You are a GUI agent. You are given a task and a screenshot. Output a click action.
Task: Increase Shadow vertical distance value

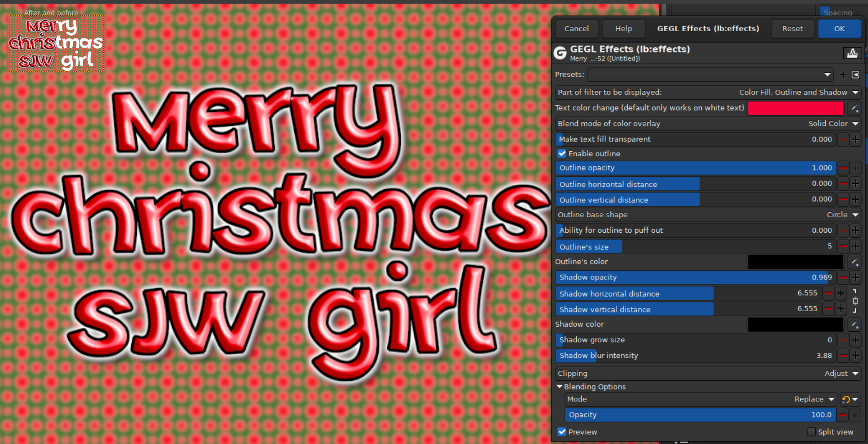(841, 309)
